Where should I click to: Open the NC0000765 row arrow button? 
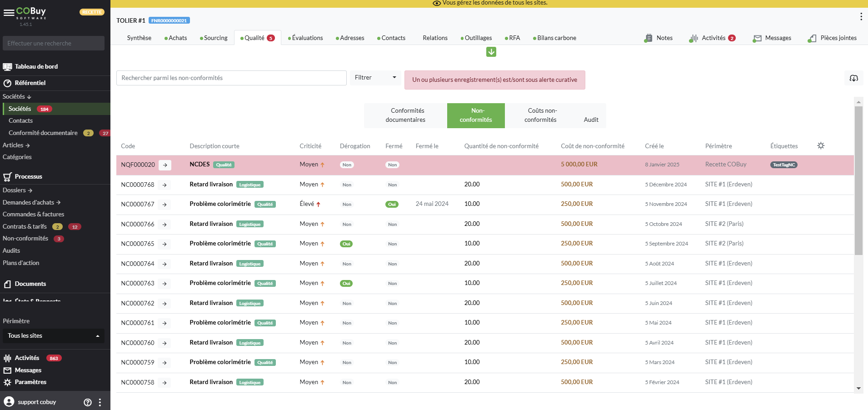[165, 244]
